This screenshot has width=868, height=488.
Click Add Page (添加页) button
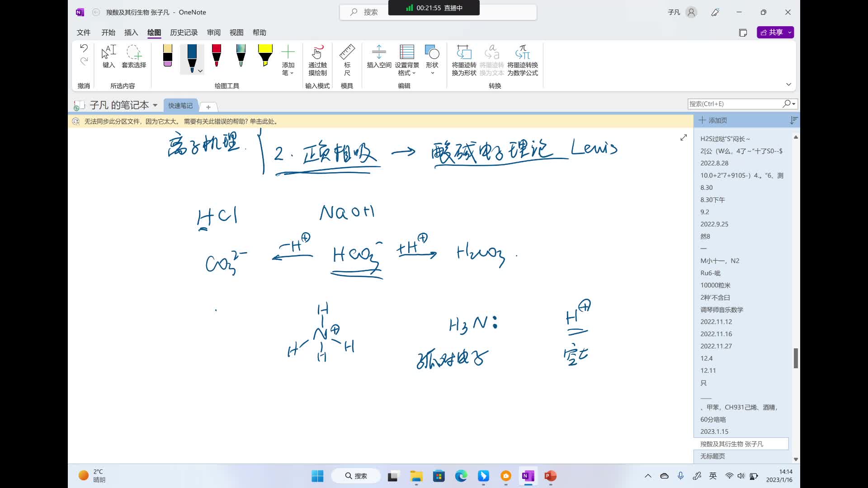point(713,120)
